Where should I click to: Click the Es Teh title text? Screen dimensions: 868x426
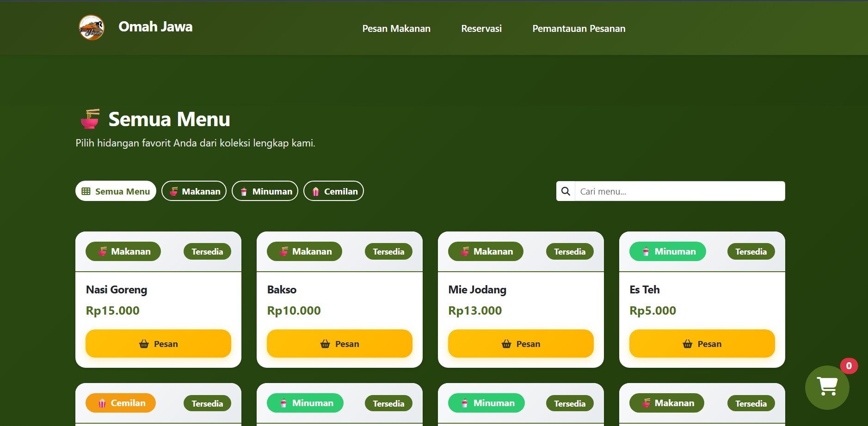click(644, 290)
